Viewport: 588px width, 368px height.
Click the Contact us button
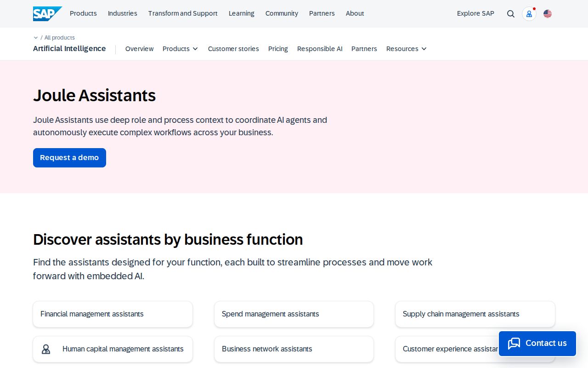click(537, 344)
